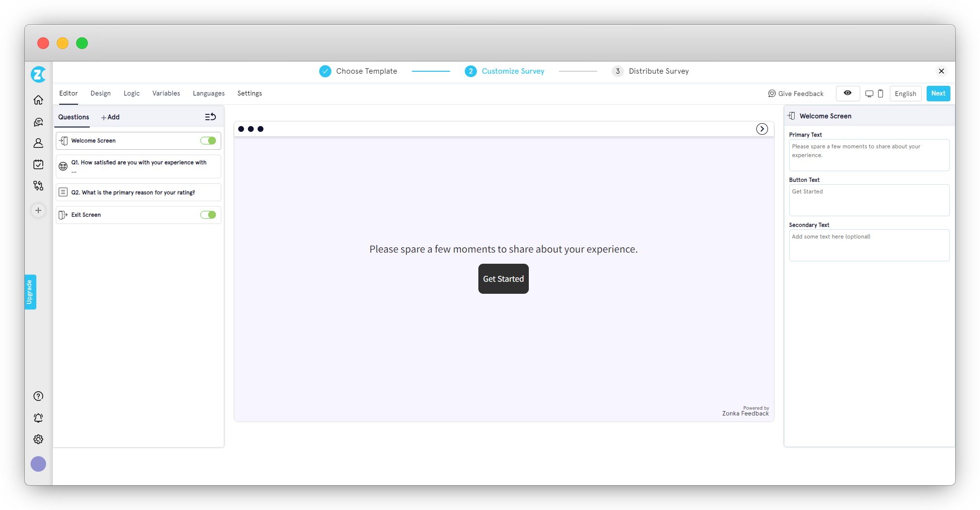Screen dimensions: 980x510
Task: Open the tasks calendar-check icon
Action: pos(38,164)
